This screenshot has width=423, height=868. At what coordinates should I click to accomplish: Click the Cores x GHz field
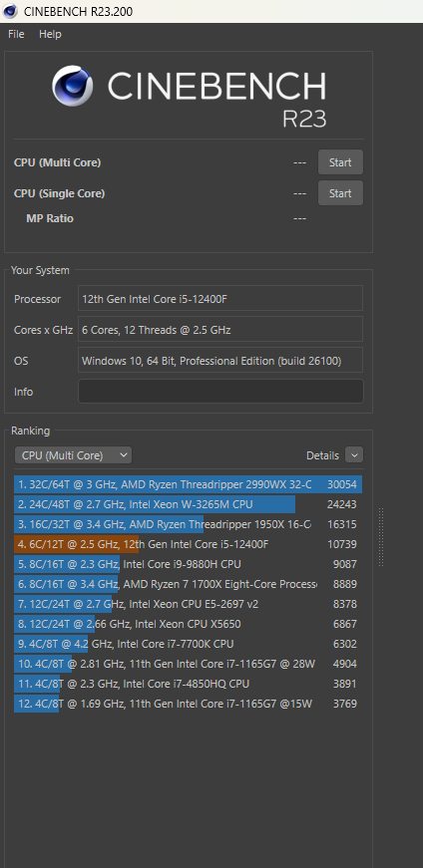220,330
